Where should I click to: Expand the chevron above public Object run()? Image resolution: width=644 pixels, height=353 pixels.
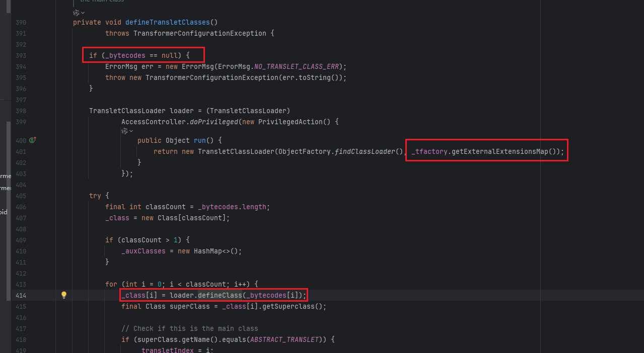click(x=131, y=131)
